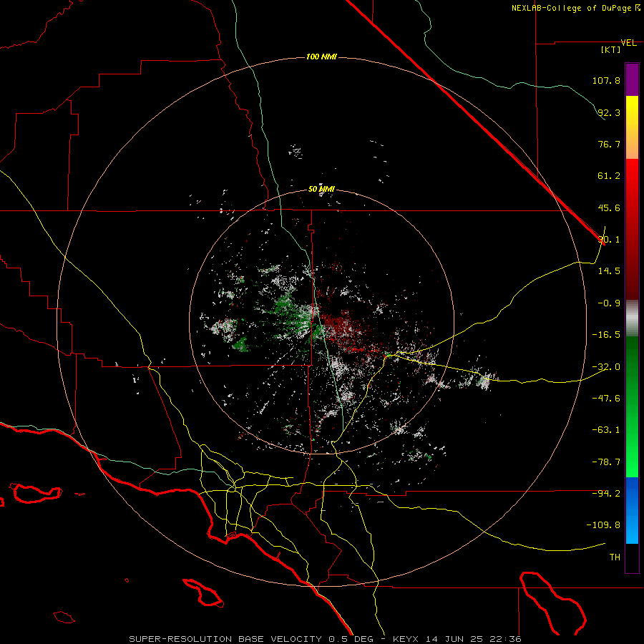The width and height of the screenshot is (644, 644).
Task: Pick the green band of the color bar
Action: (632, 406)
